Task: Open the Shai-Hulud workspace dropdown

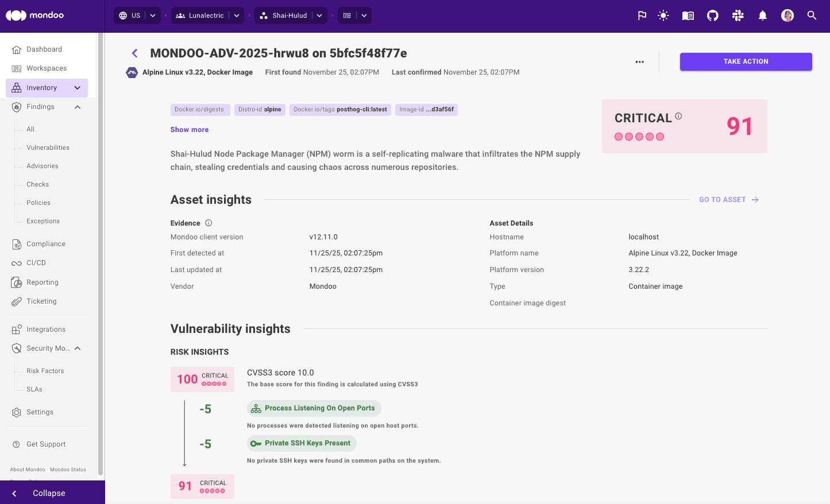Action: (319, 15)
